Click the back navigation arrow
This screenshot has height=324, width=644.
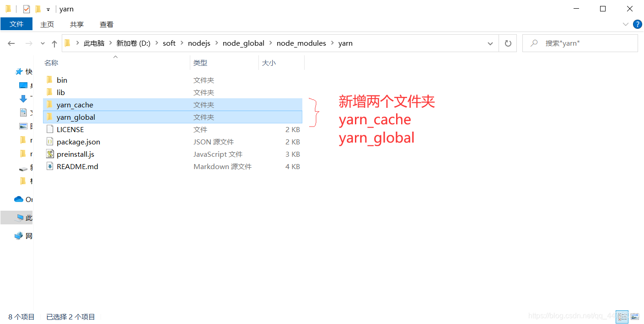pos(11,43)
